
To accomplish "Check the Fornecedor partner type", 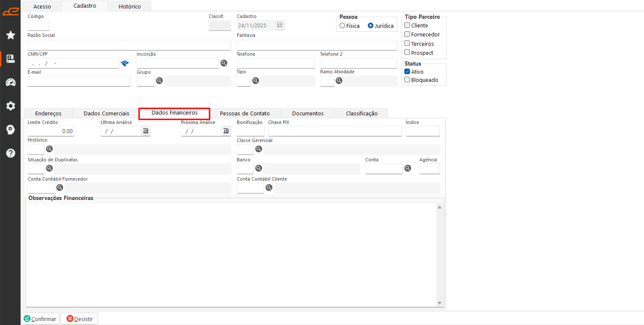I will (407, 34).
